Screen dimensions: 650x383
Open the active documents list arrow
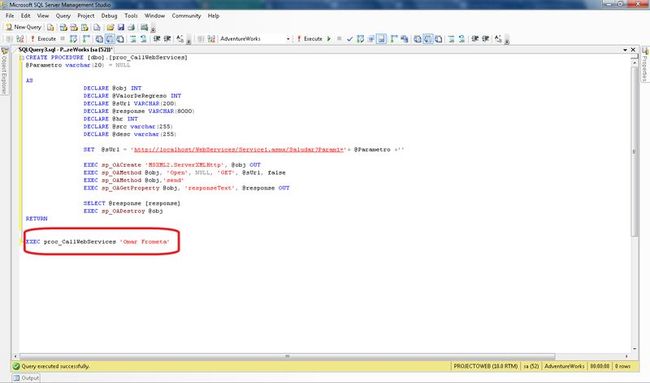[x=625, y=50]
